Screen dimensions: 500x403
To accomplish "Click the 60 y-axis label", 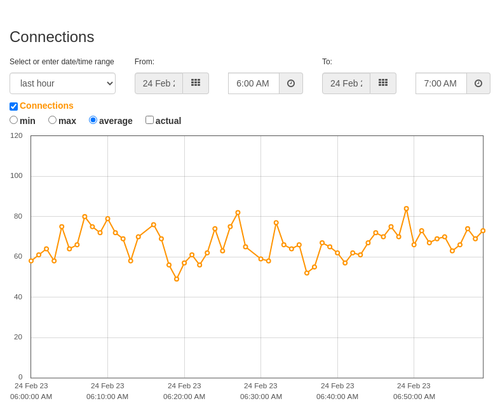I will [x=18, y=256].
